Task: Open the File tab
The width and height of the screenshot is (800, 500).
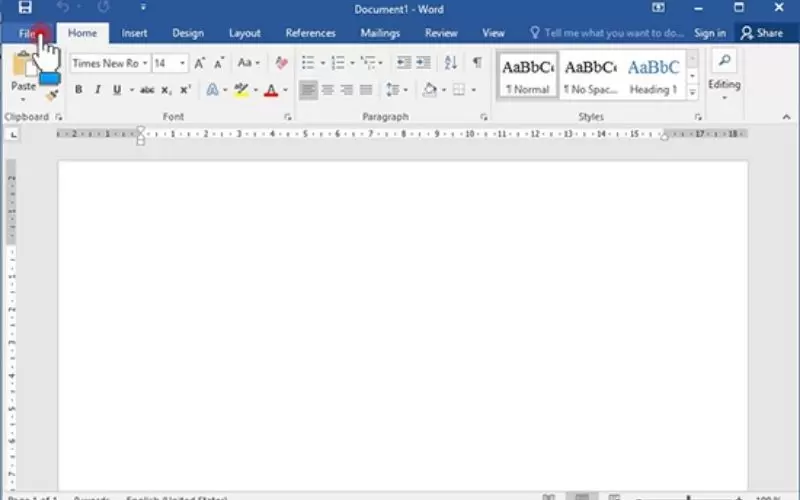Action: (27, 34)
